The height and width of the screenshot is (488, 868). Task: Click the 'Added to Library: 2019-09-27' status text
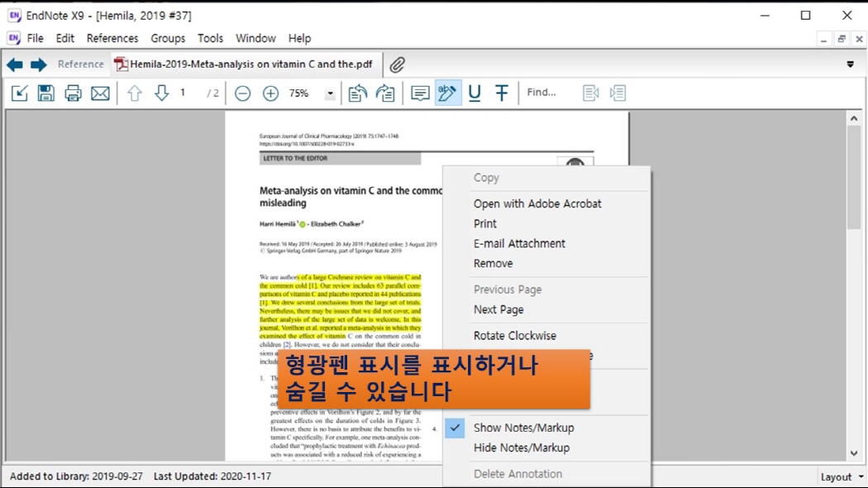[76, 476]
